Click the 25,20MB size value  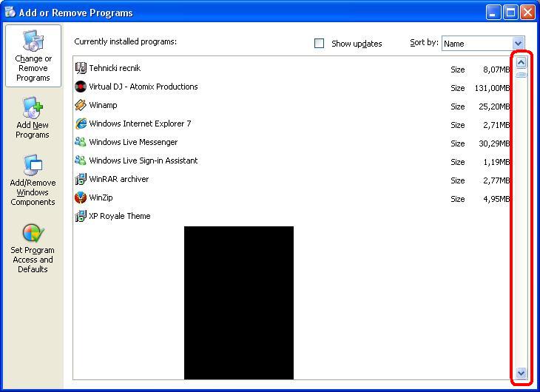coord(494,107)
